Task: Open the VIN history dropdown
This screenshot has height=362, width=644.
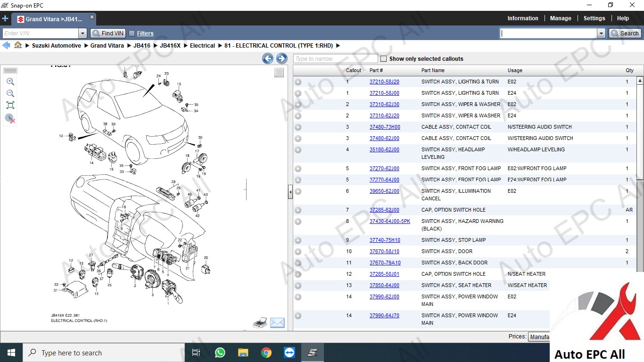Action: coord(83,33)
